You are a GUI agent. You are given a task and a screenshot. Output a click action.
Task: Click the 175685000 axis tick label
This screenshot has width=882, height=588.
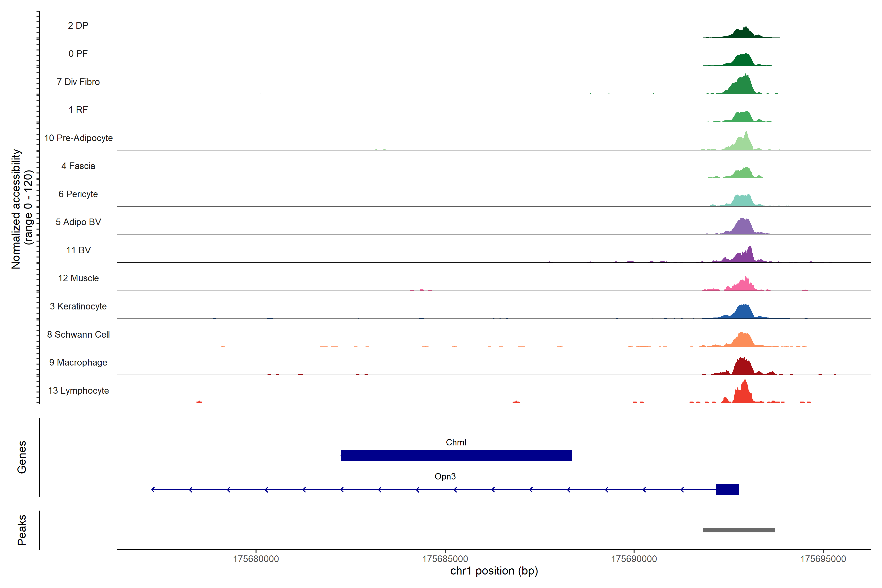pyautogui.click(x=445, y=559)
